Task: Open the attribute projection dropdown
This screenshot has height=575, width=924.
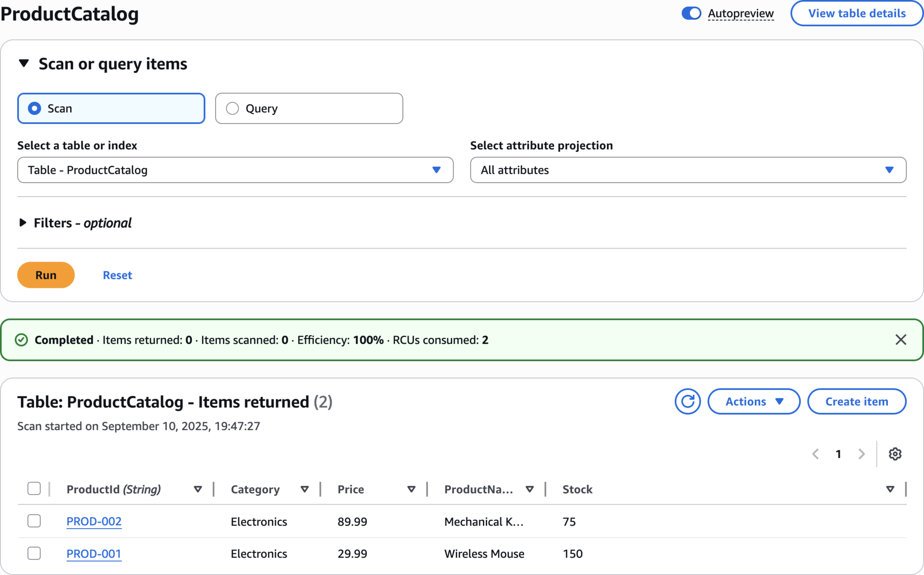Action: click(x=688, y=170)
